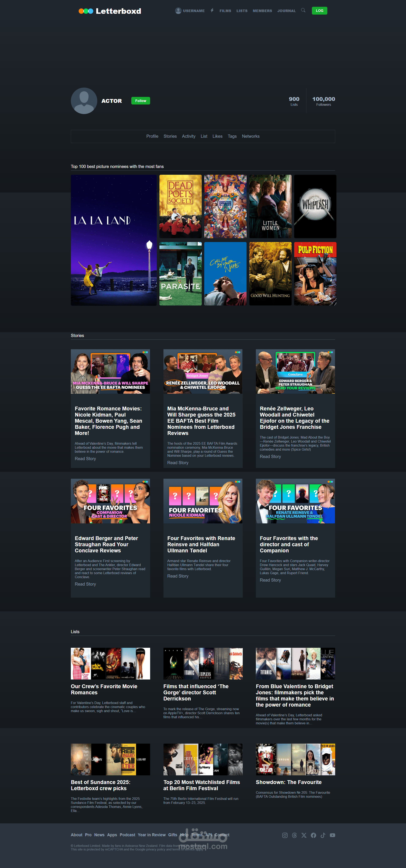Open the Whiplash poster thumbnail
The image size is (406, 868).
click(x=315, y=206)
